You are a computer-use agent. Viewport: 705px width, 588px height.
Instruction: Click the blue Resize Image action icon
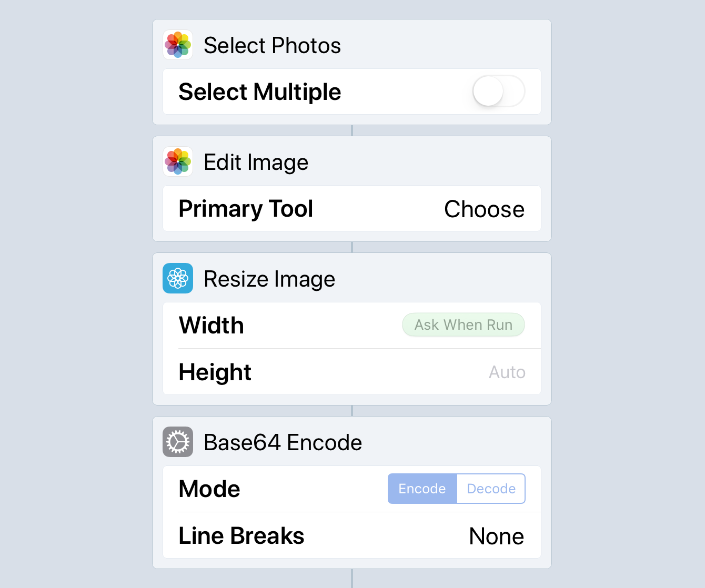click(x=178, y=278)
